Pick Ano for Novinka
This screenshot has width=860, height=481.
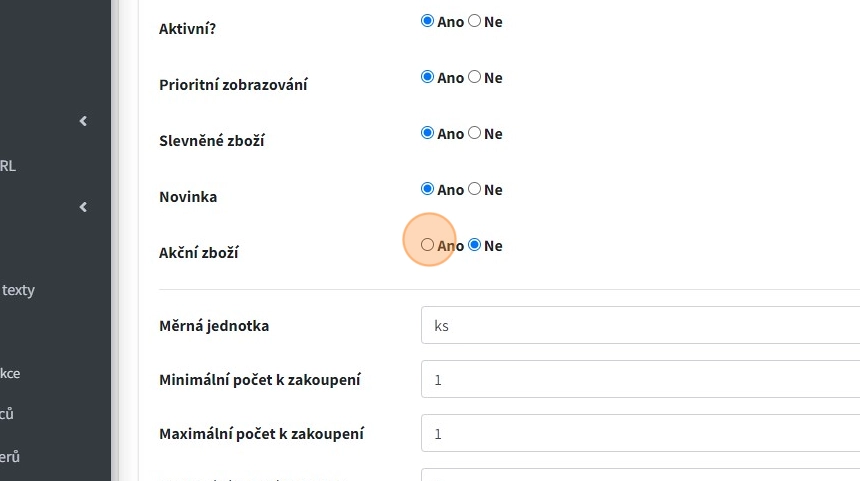coord(428,189)
